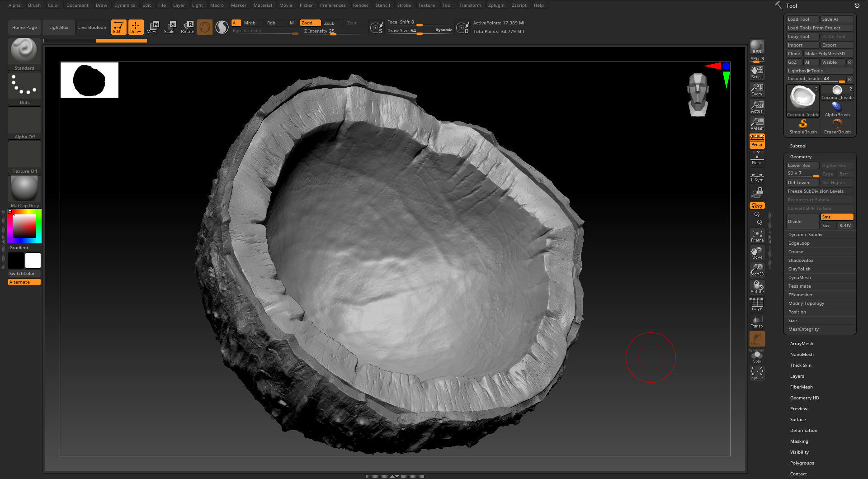Activate the Move transform tool
This screenshot has width=868, height=479.
pyautogui.click(x=152, y=27)
